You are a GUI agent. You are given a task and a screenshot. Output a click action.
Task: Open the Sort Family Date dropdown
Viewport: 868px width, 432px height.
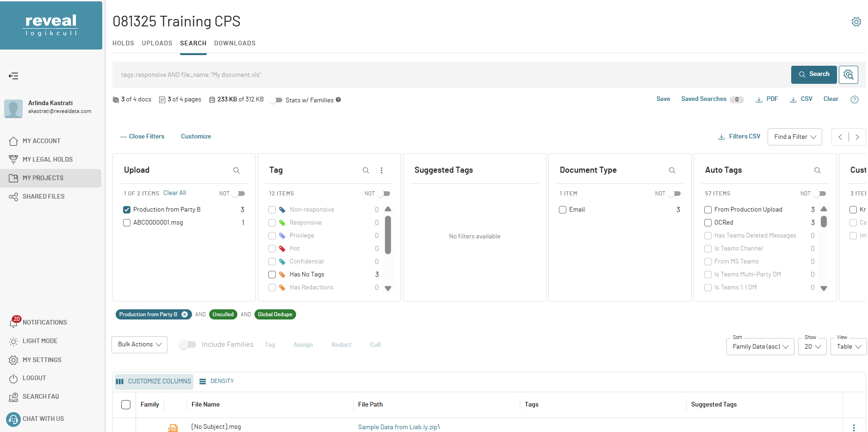(760, 347)
